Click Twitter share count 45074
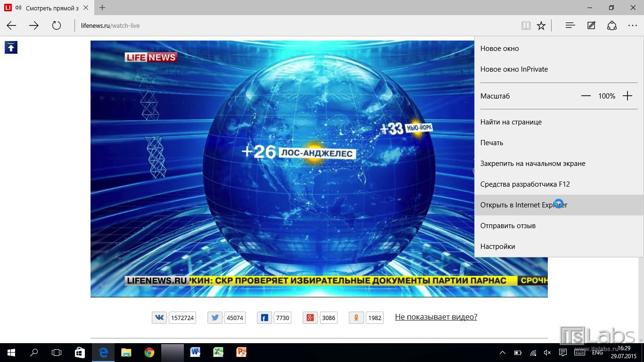 pos(235,318)
